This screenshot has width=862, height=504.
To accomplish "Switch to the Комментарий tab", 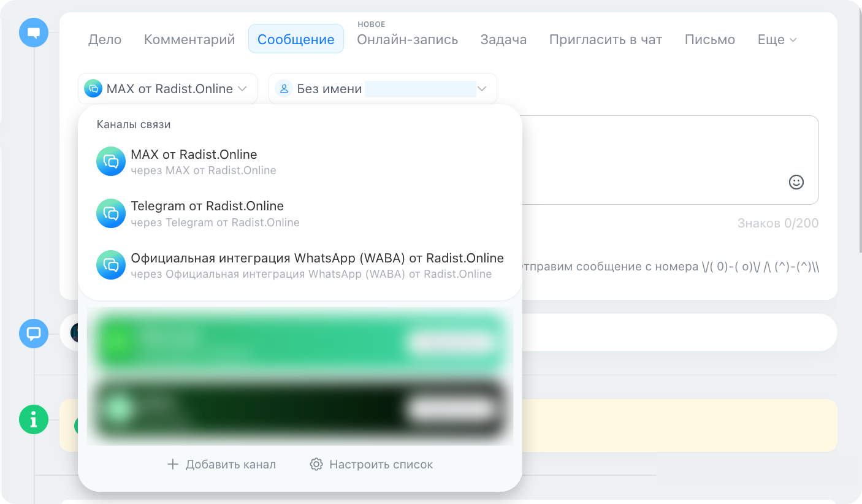I will [x=189, y=40].
